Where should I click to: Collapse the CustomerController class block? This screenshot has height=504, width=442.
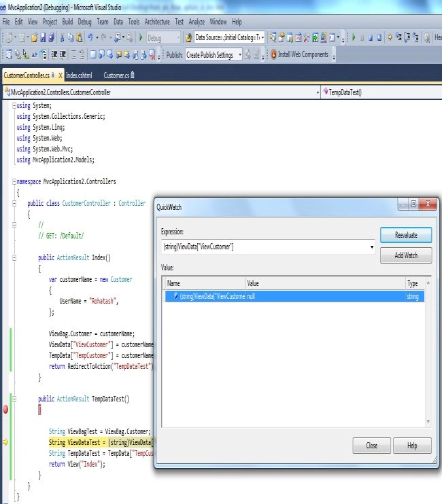14,203
